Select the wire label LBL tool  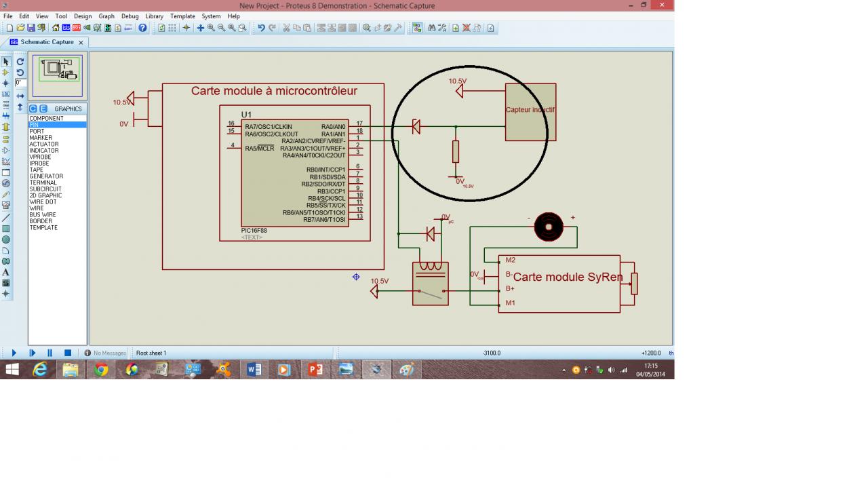coord(6,94)
